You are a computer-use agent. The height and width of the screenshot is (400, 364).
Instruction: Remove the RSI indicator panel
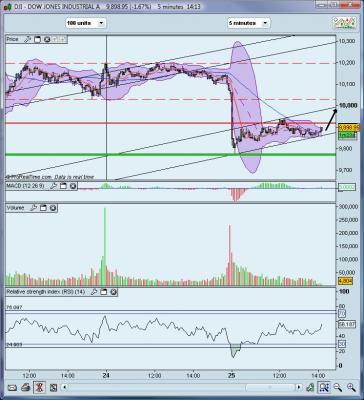113,292
